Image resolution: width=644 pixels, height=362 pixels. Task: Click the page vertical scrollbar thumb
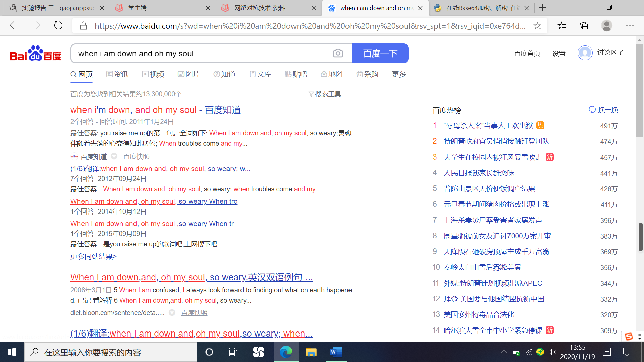tap(640, 90)
